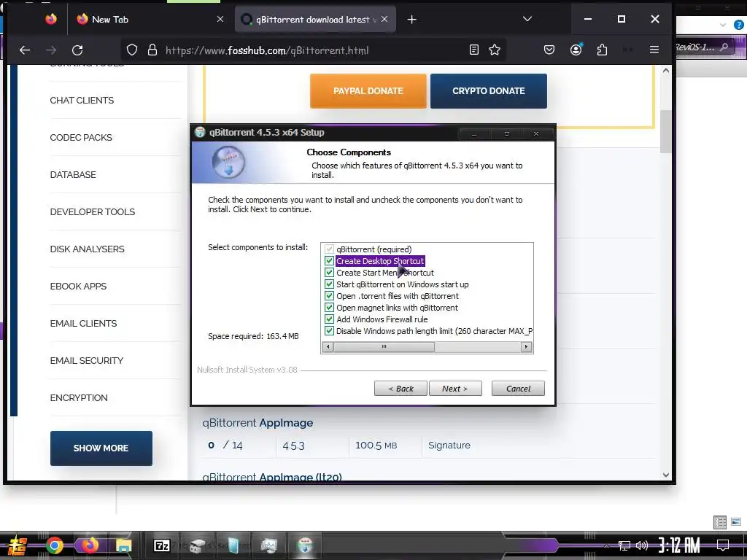Viewport: 747px width, 560px height.
Task: Click the CRYPTO DONATE button
Action: point(488,91)
